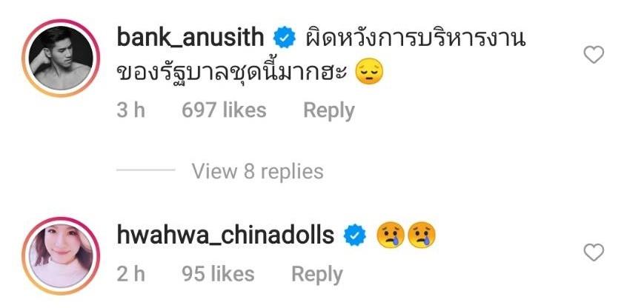Open the hwahwa_chinadolls username link

[225, 235]
